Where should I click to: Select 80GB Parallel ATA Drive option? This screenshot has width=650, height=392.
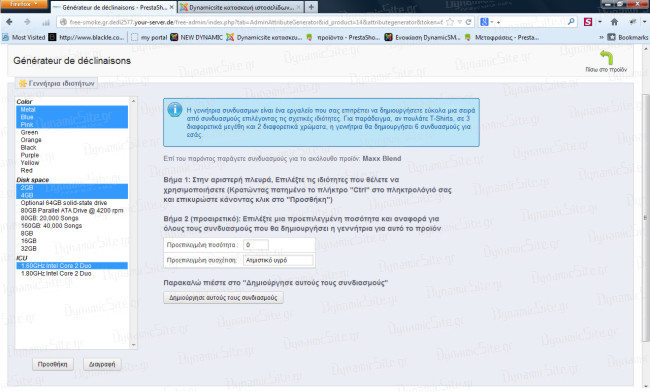tap(72, 211)
